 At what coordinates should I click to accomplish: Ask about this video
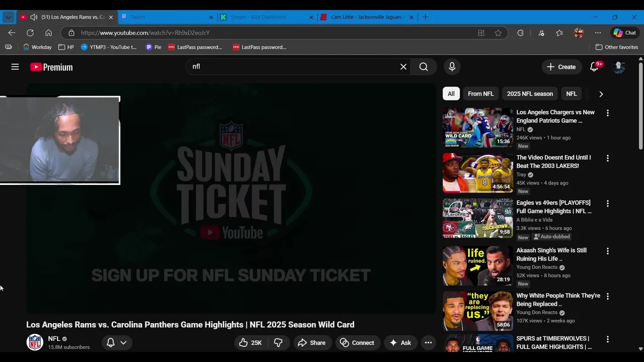[x=400, y=343]
